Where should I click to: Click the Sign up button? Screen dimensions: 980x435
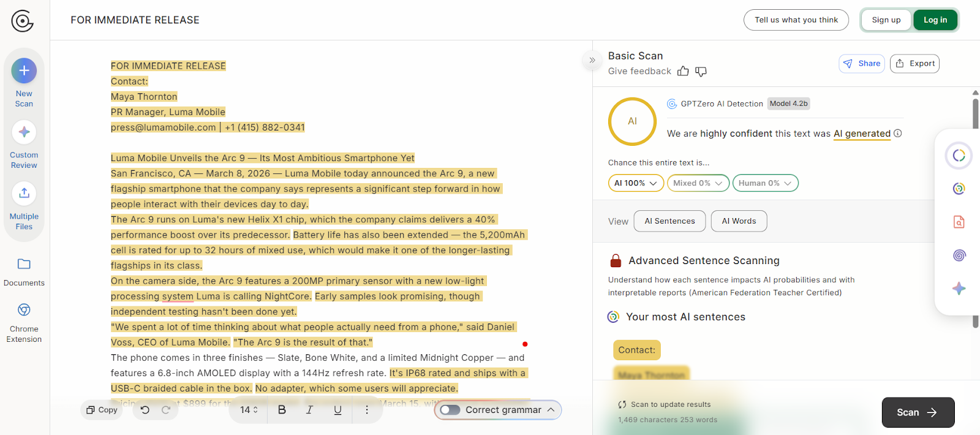[886, 20]
